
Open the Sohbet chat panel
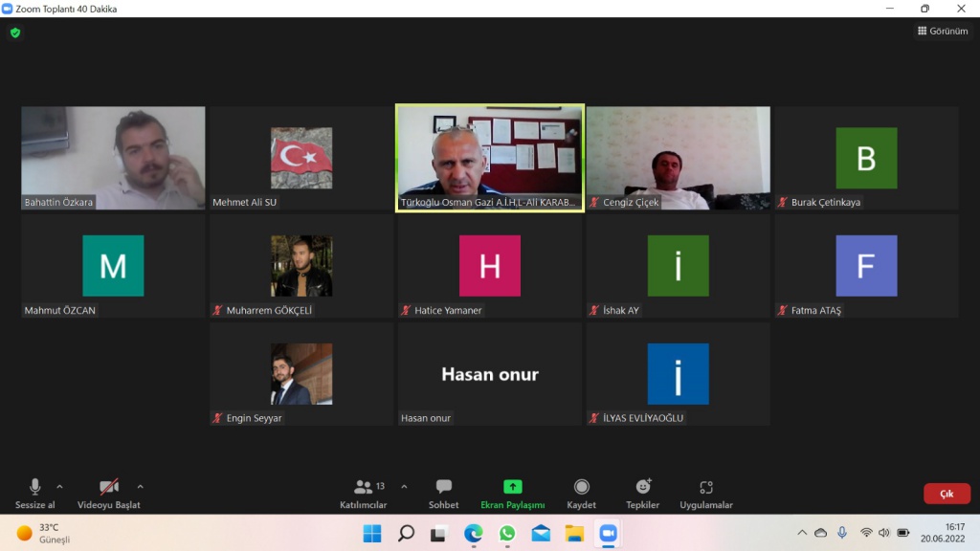443,494
